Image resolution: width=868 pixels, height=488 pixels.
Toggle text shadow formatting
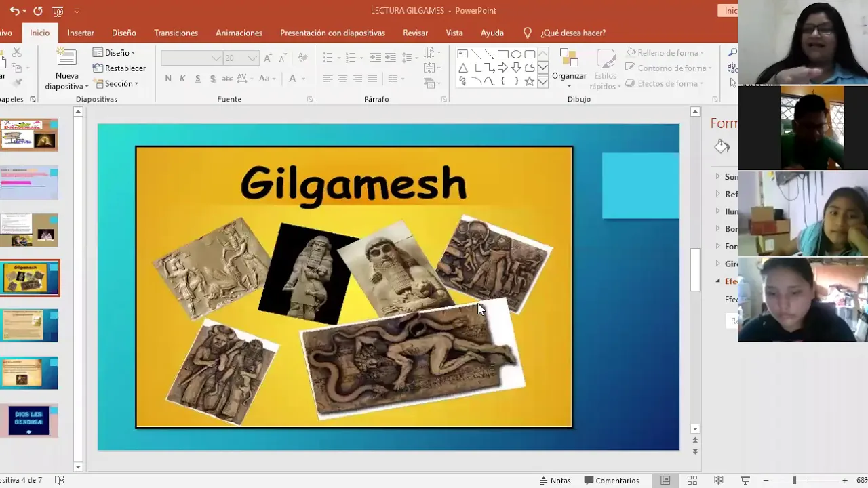(x=212, y=79)
